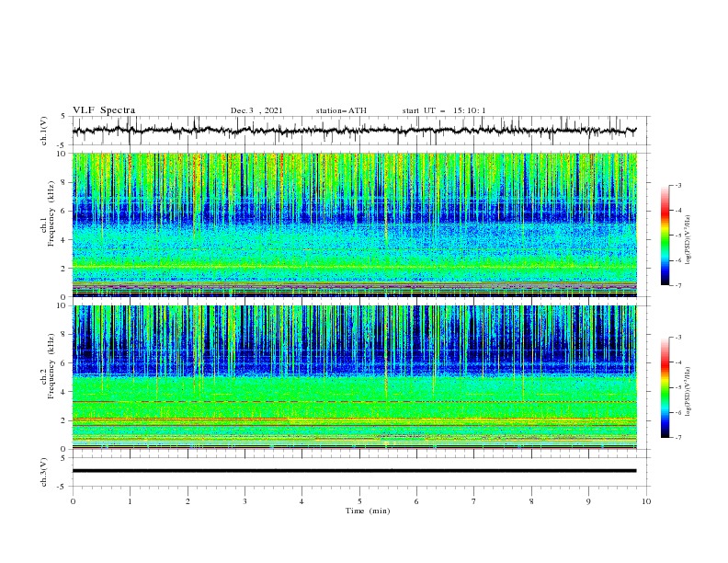Click time axis tick label "3"

coord(245,501)
